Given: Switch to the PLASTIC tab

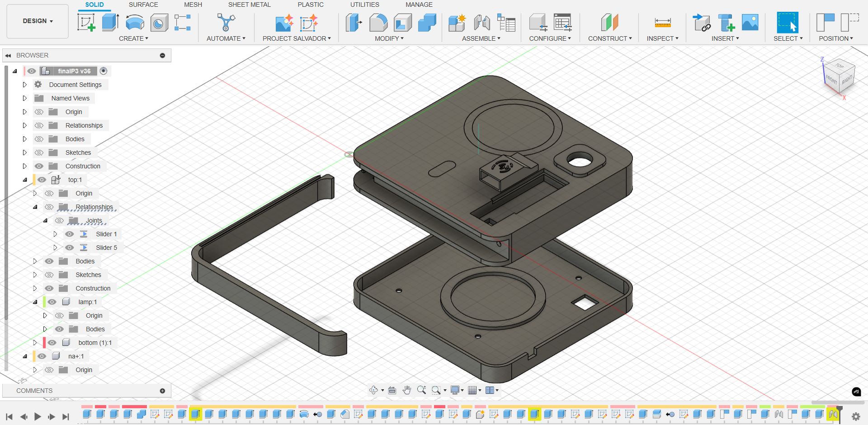Looking at the screenshot, I should [311, 5].
